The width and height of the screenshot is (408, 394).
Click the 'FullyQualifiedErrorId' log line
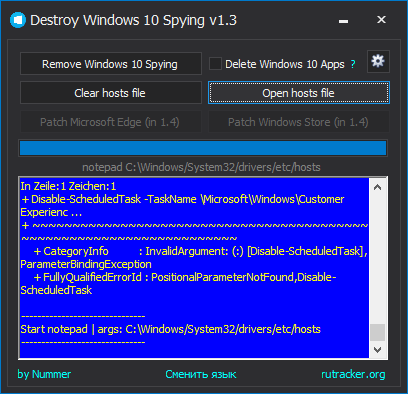point(185,277)
